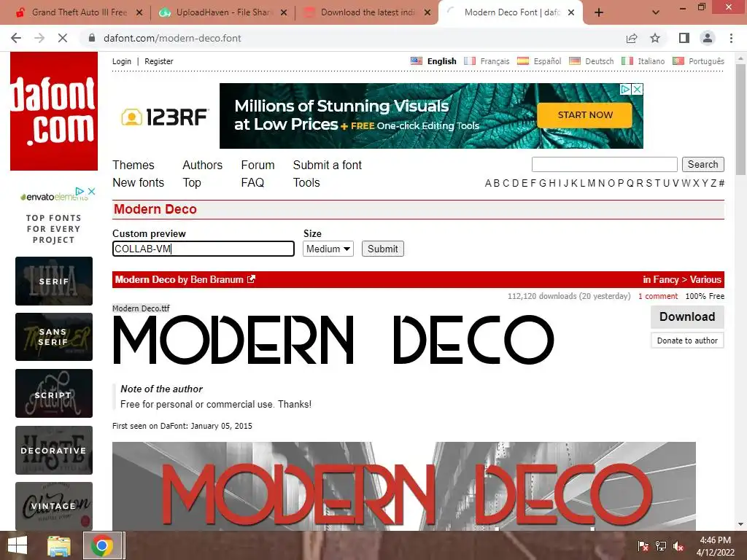Open the SCRIPT fonts ad thumbnail
Screen dimensions: 747x560
click(x=54, y=393)
